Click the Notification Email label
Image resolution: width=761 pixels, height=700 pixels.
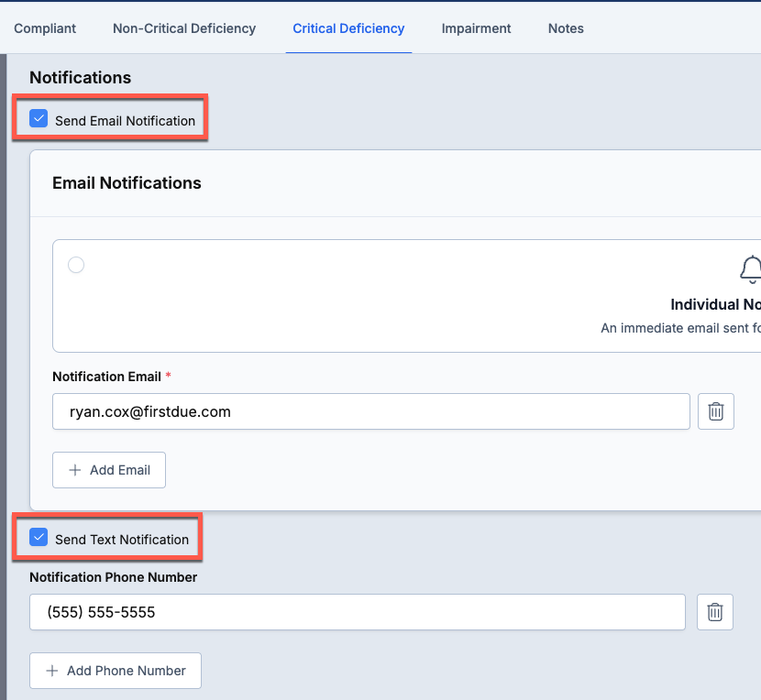tap(106, 377)
